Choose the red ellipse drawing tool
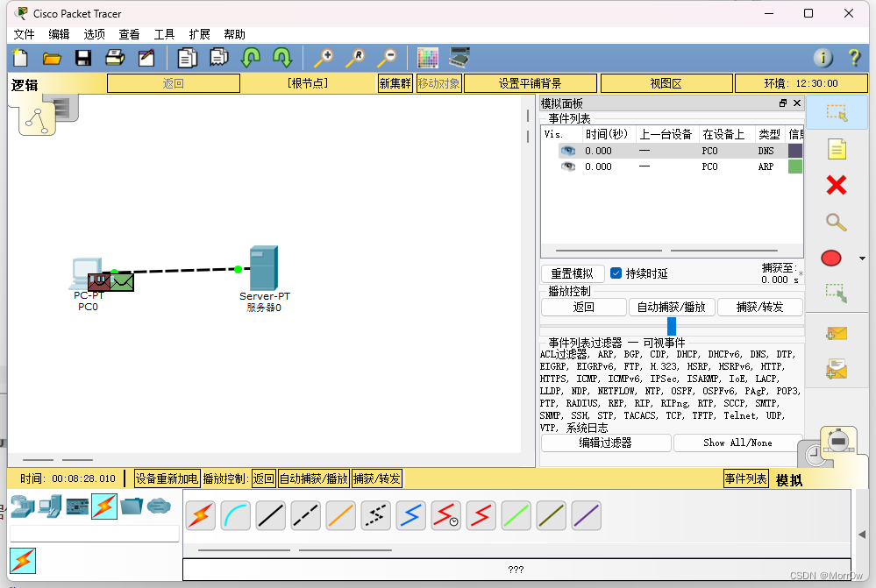Viewport: 876px width, 588px height. tap(831, 258)
